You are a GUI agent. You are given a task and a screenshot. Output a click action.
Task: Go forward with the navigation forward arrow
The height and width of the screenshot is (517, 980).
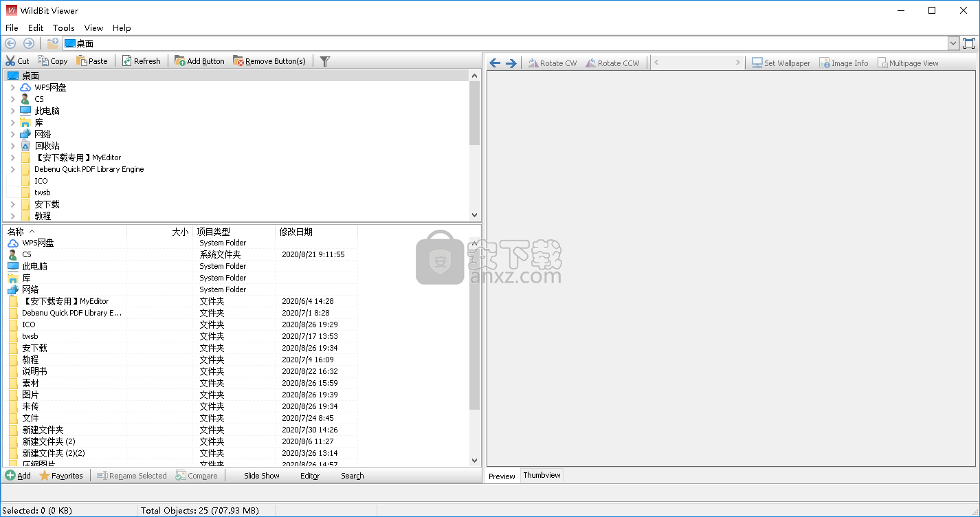point(28,43)
